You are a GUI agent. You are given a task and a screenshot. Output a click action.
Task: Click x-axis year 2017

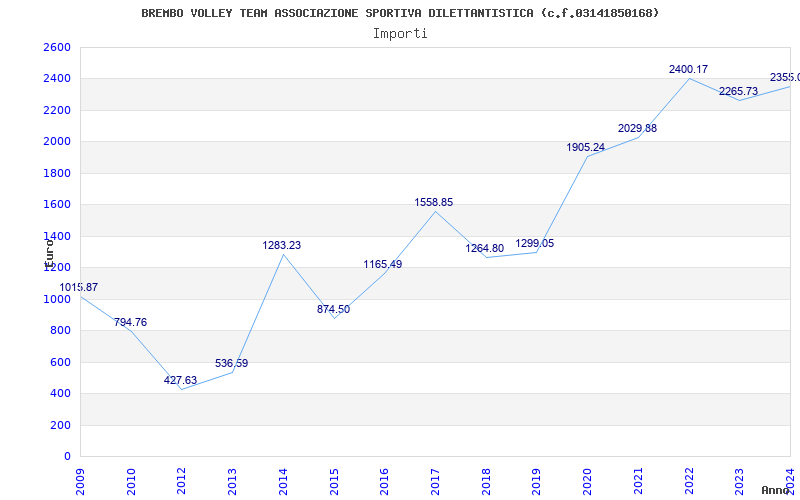coord(435,481)
